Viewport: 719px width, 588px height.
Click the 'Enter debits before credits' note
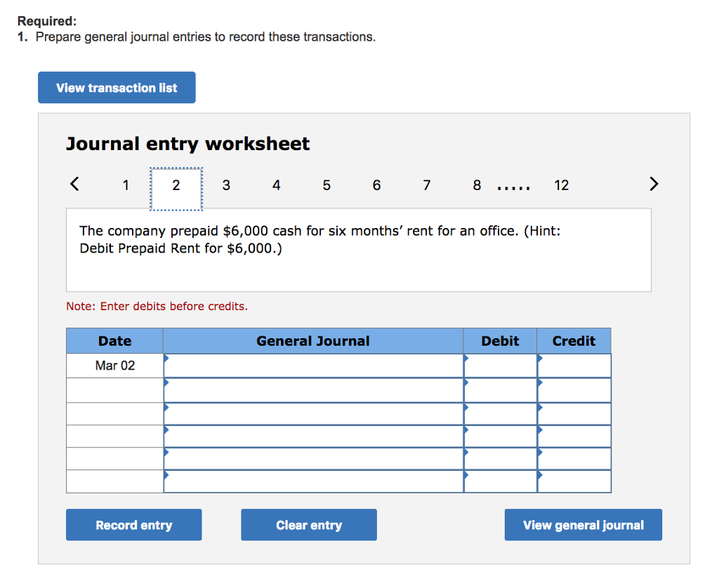157,306
